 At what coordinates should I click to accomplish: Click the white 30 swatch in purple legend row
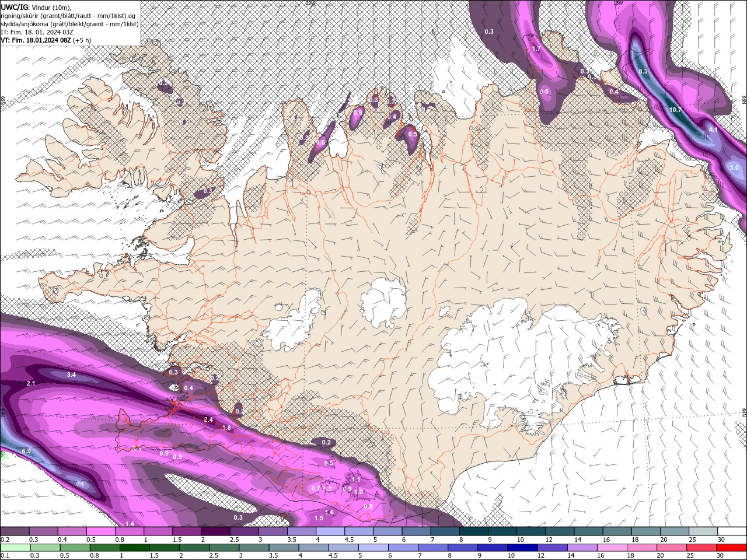click(732, 531)
